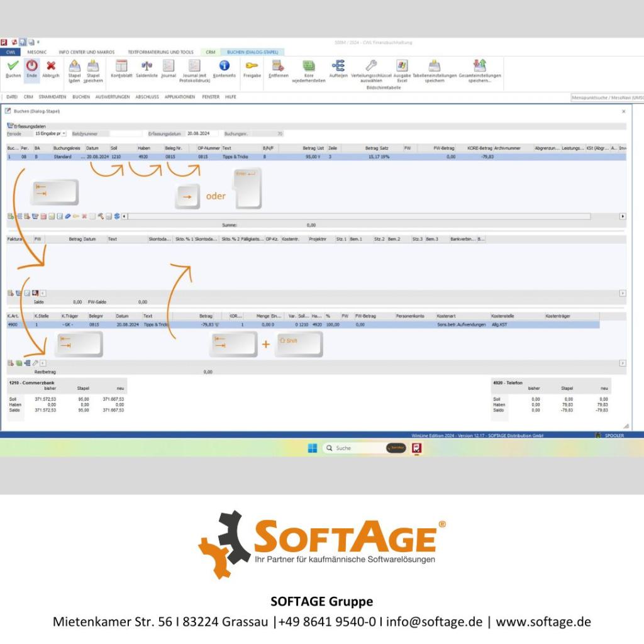Open the FENSTER menu

[x=211, y=97]
